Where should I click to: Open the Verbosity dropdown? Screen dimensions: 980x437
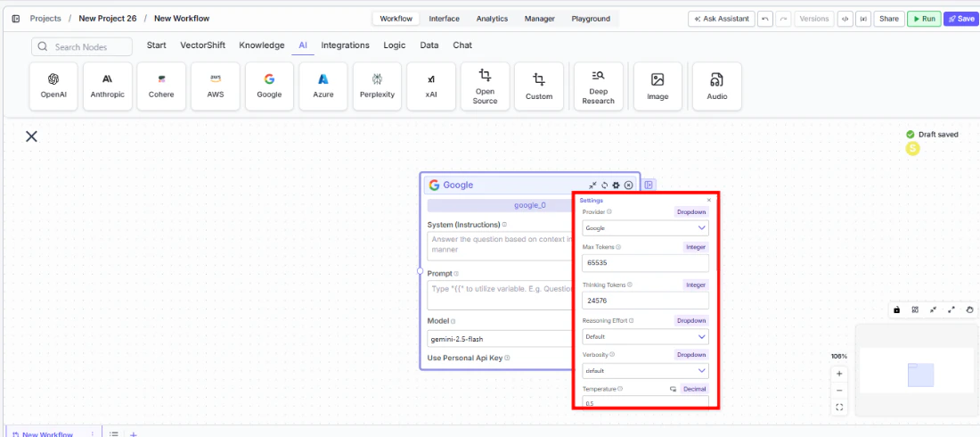[x=646, y=371]
